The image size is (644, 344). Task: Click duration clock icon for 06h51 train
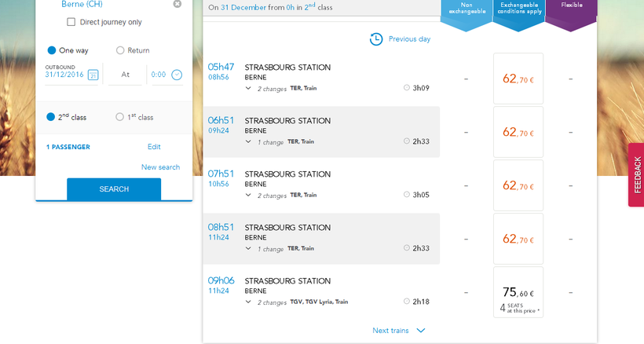tap(406, 141)
